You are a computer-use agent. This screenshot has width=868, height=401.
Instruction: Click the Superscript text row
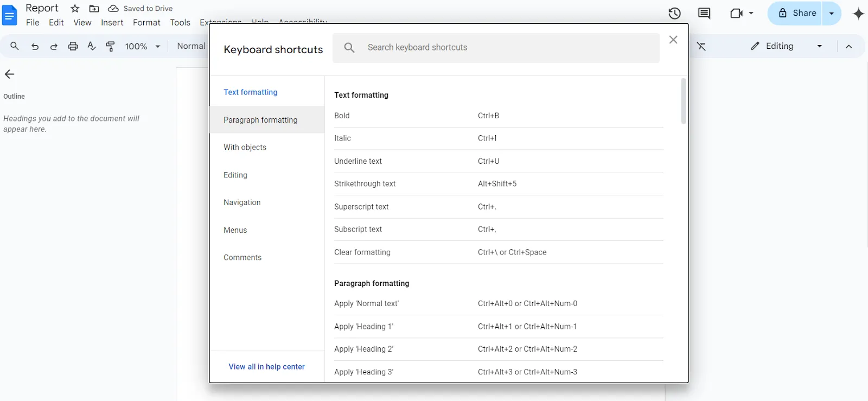coord(499,207)
